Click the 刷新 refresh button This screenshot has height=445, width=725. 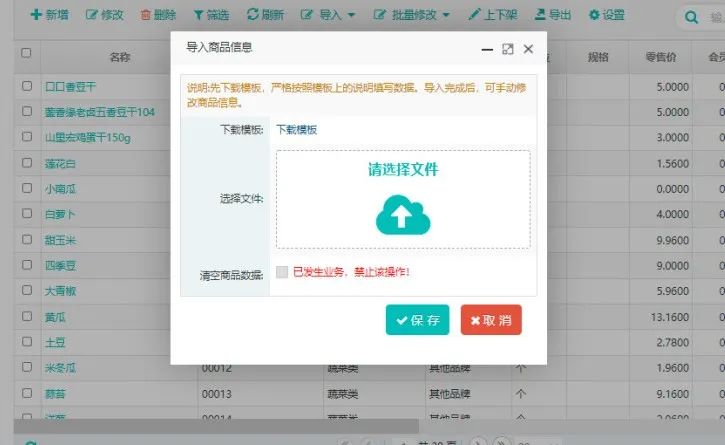click(x=265, y=15)
